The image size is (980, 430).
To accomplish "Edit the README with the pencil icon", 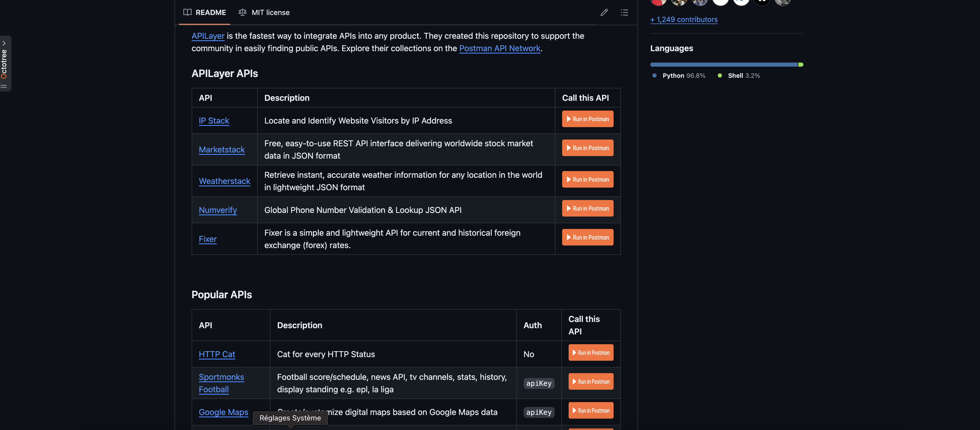I will tap(604, 13).
